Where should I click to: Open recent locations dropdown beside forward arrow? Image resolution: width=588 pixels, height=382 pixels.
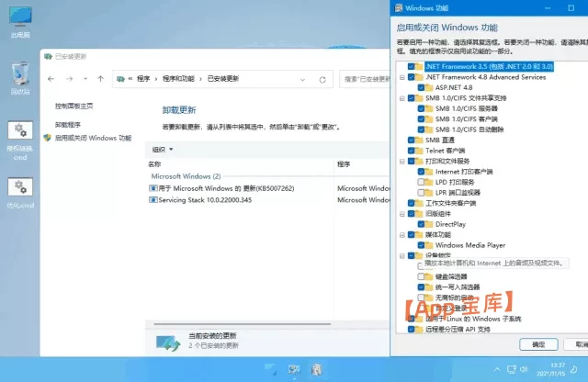click(x=85, y=79)
